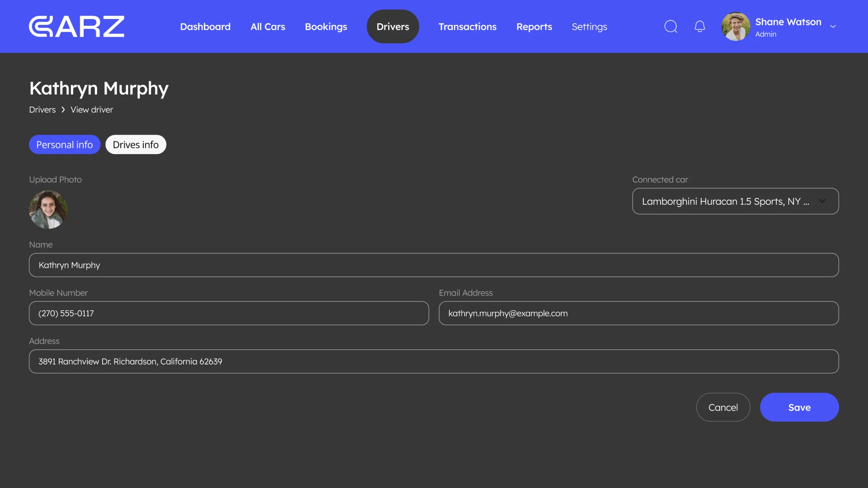Click Kathryn Murphy's photo thumbnail
The width and height of the screenshot is (868, 488).
tap(48, 209)
